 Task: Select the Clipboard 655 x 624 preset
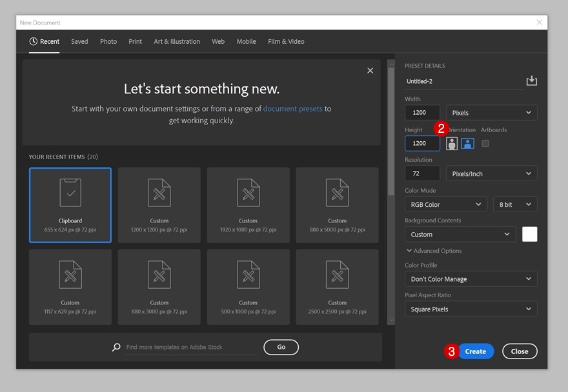tap(70, 205)
